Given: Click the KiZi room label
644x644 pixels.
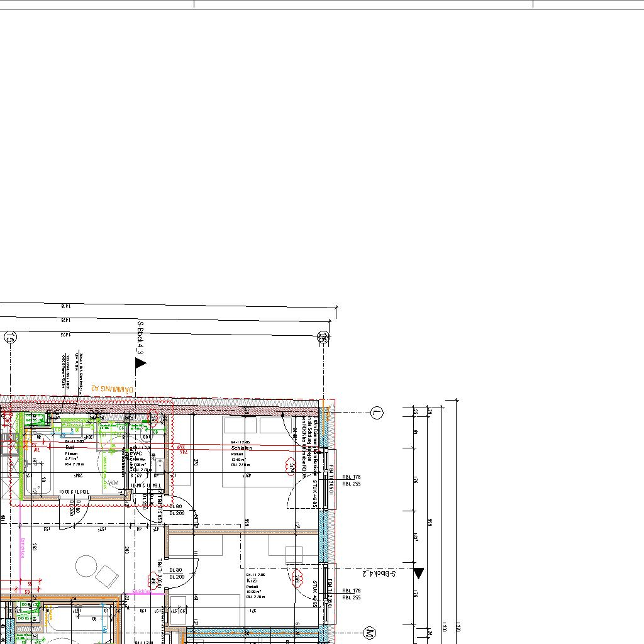Looking at the screenshot, I should (252, 580).
